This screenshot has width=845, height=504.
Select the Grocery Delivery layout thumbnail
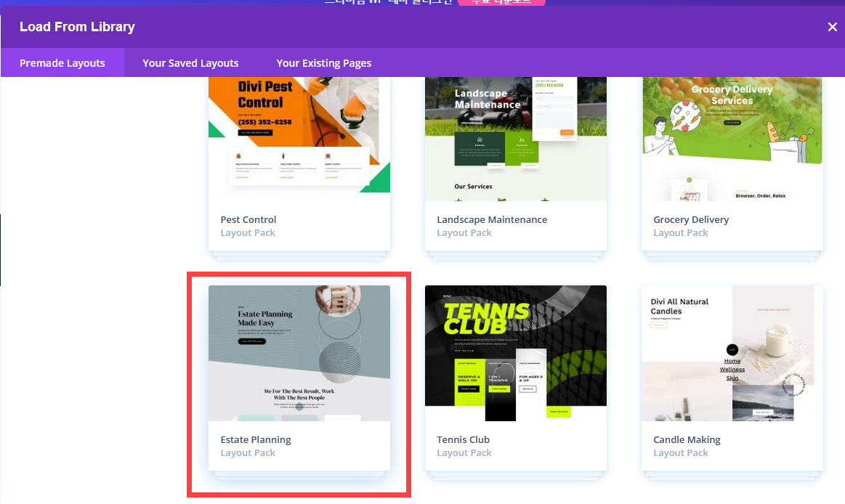[732, 139]
